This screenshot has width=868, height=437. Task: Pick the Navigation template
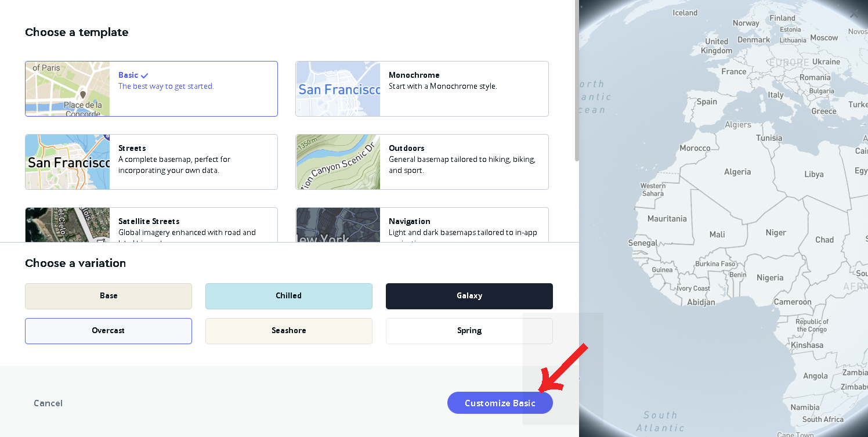422,225
